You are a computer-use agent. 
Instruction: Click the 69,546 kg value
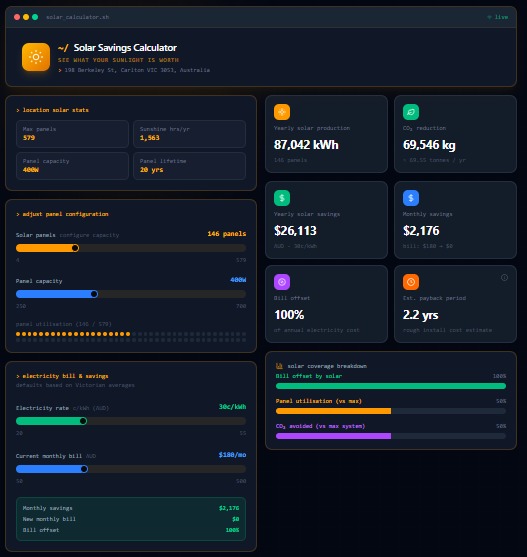(x=429, y=145)
